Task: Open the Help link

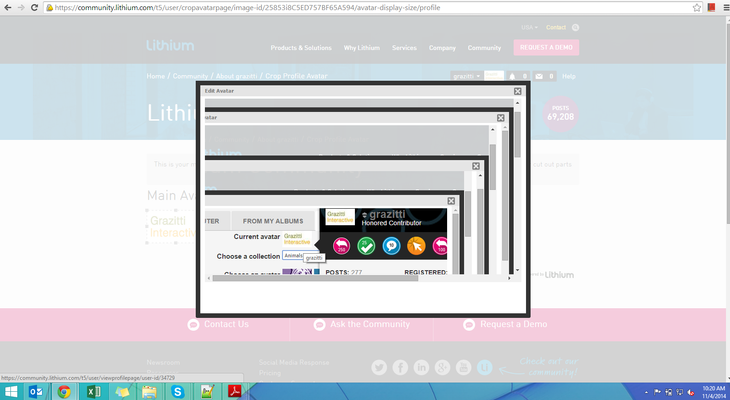Action: tap(568, 76)
